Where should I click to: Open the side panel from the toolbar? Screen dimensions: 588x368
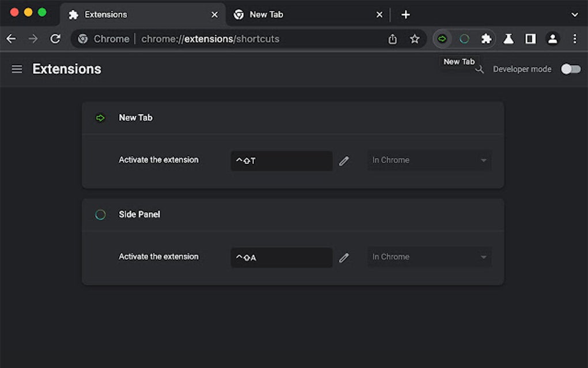click(x=530, y=39)
